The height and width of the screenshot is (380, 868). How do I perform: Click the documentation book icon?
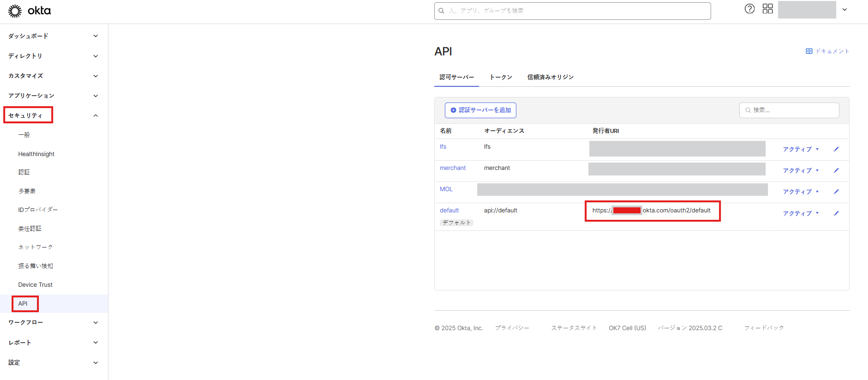point(809,51)
